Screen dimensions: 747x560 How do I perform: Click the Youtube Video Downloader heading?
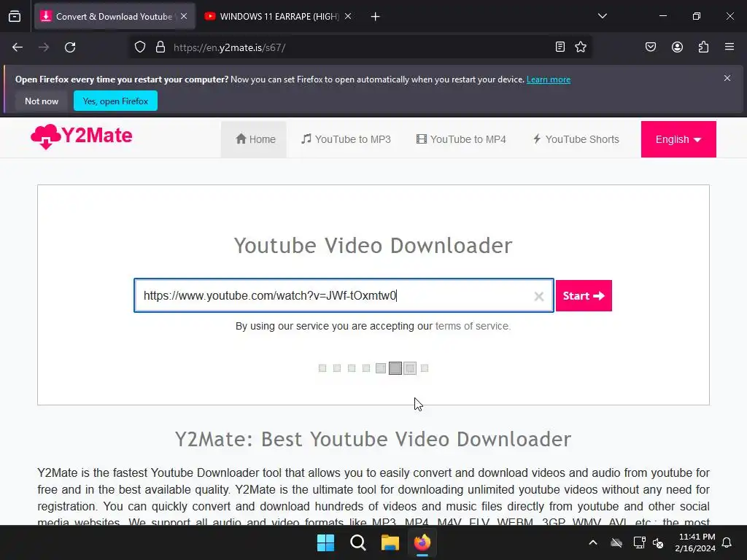[373, 246]
